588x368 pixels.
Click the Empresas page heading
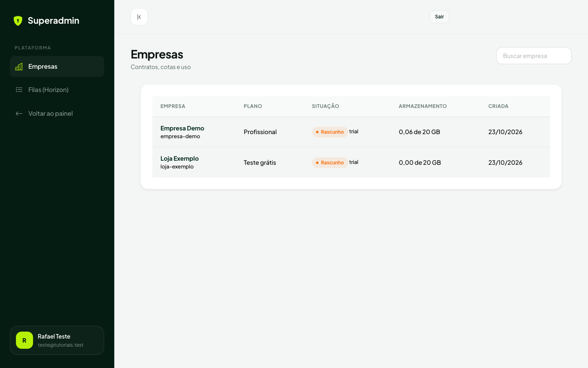(157, 54)
